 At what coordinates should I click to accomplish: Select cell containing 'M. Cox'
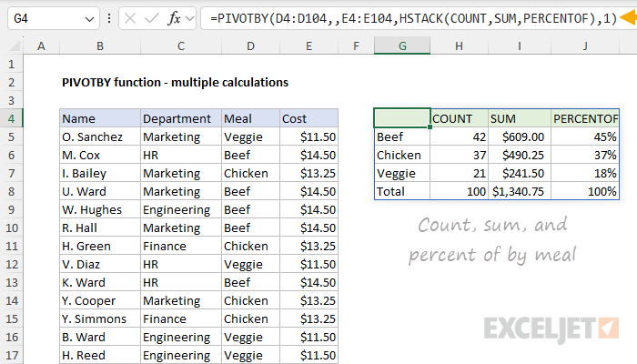[100, 156]
